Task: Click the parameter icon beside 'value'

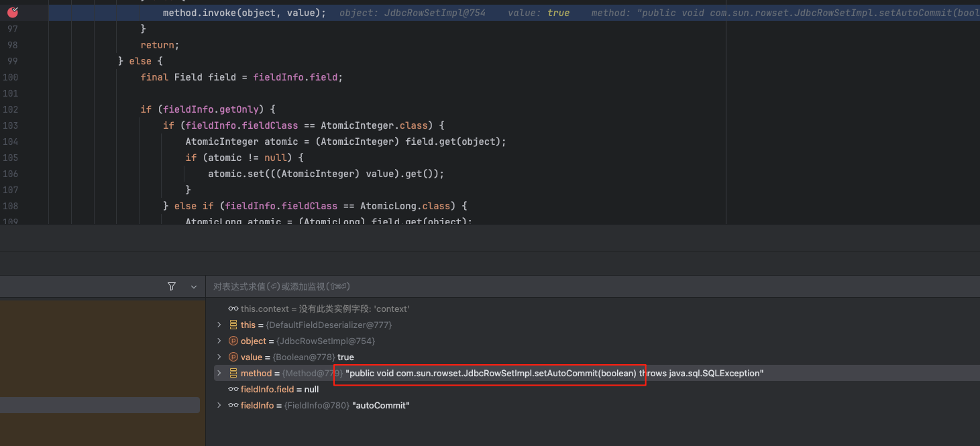Action: pos(233,357)
